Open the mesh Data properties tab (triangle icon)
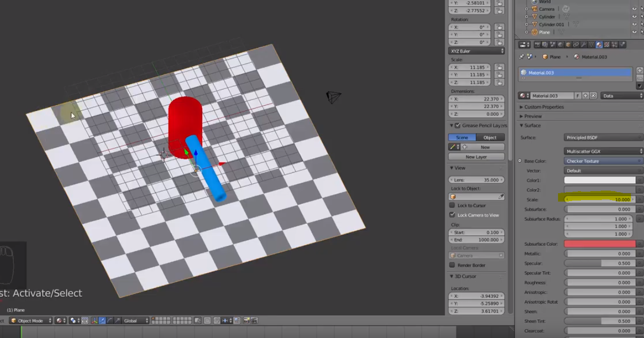644x338 pixels. tap(591, 45)
